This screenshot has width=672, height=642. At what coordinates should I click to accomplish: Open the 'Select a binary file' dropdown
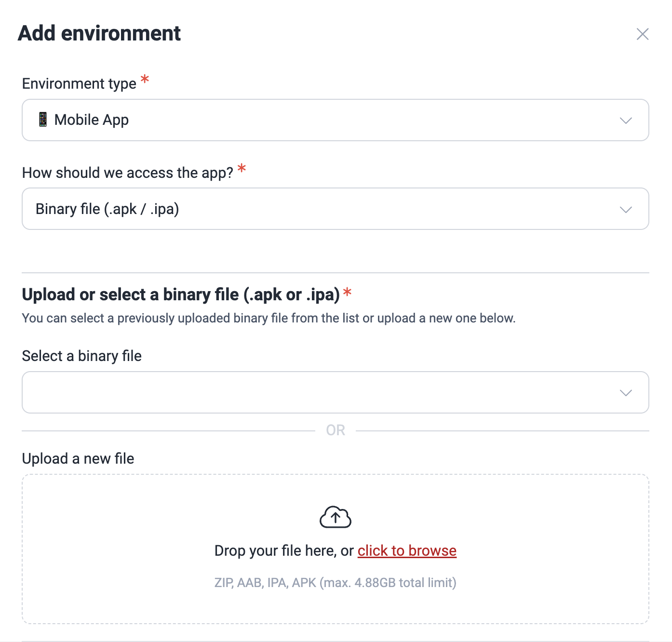(x=335, y=392)
